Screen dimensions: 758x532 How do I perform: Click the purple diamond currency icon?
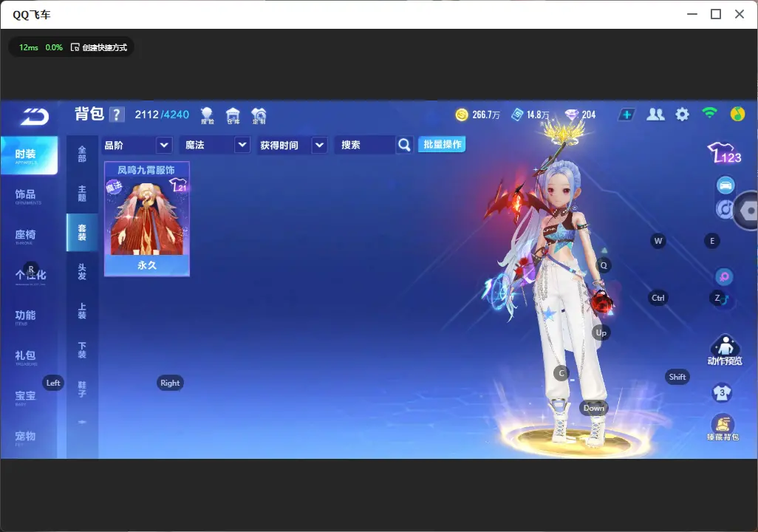[x=572, y=115]
